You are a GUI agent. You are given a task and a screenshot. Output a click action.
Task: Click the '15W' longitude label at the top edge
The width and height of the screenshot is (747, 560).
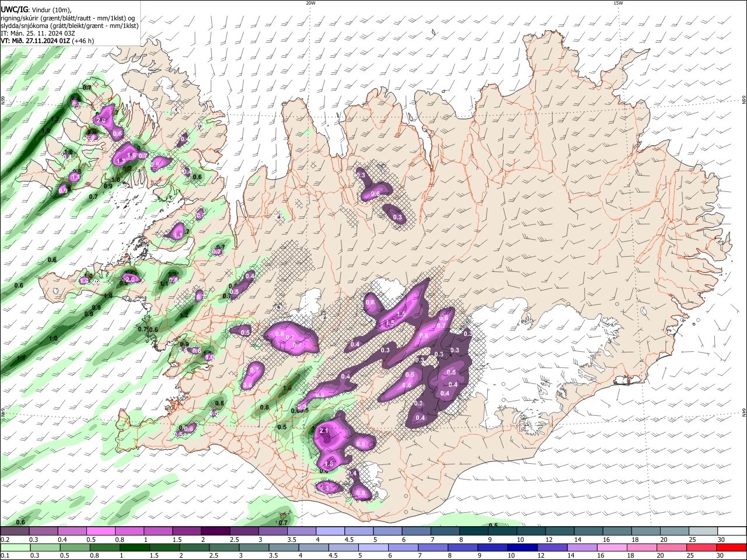click(x=618, y=3)
